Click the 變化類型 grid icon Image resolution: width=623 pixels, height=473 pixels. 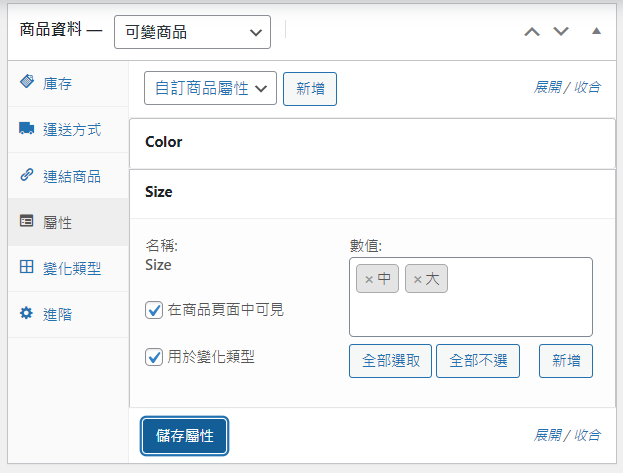(27, 268)
